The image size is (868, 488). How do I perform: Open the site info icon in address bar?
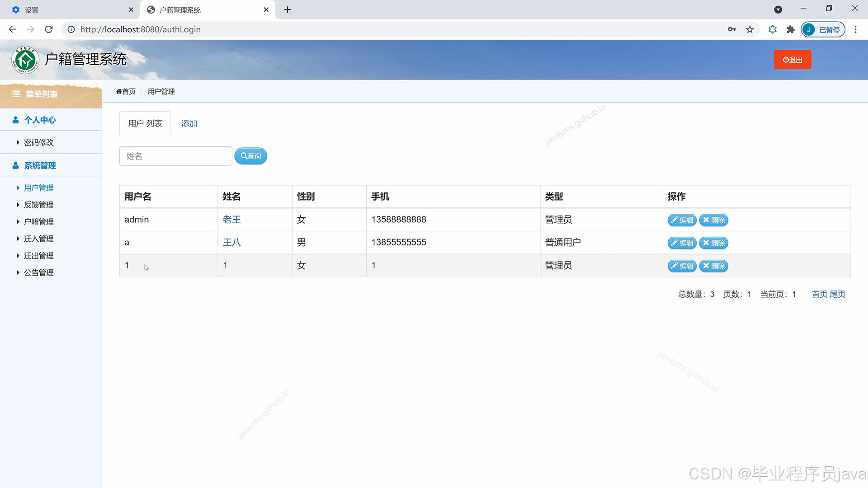click(x=71, y=29)
